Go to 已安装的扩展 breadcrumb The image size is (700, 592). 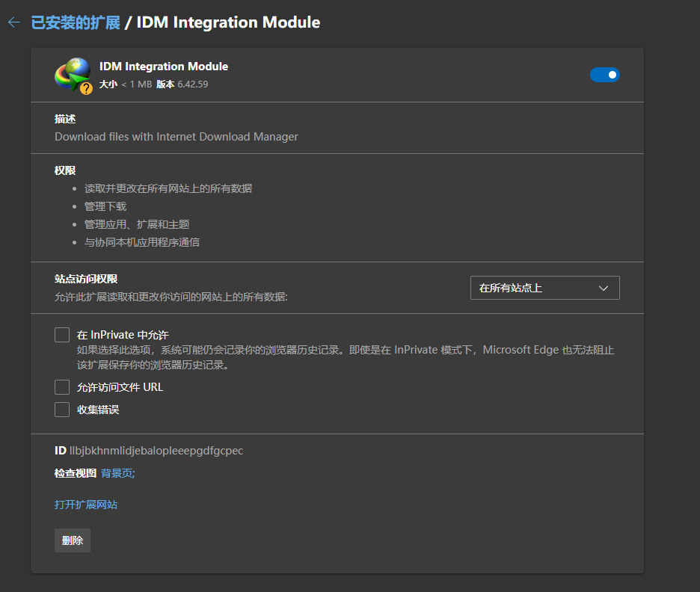[x=76, y=22]
